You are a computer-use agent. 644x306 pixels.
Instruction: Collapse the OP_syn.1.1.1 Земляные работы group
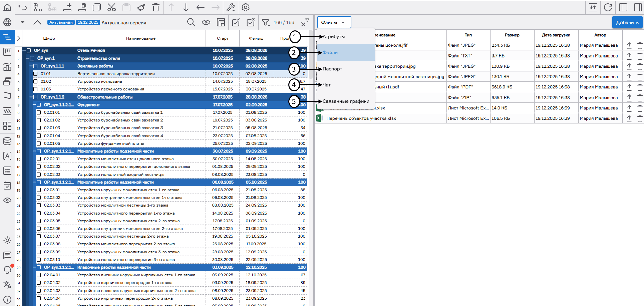[31, 66]
